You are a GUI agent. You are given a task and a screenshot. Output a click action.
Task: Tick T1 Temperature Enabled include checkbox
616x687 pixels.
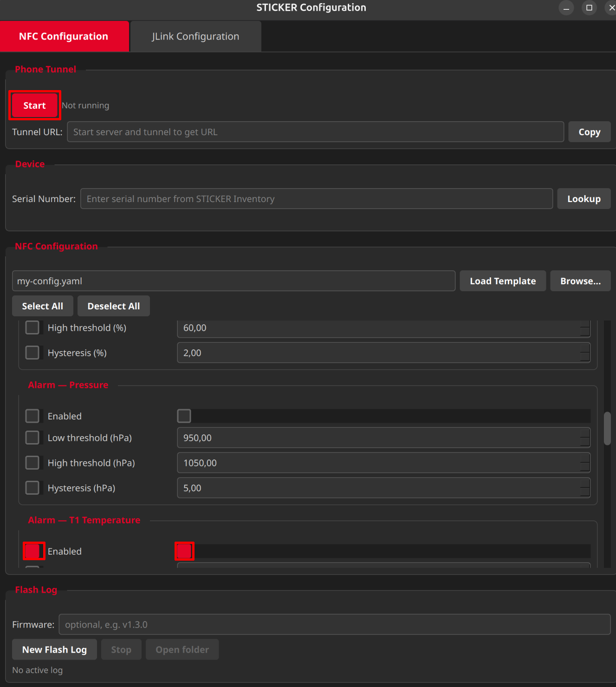(x=32, y=551)
